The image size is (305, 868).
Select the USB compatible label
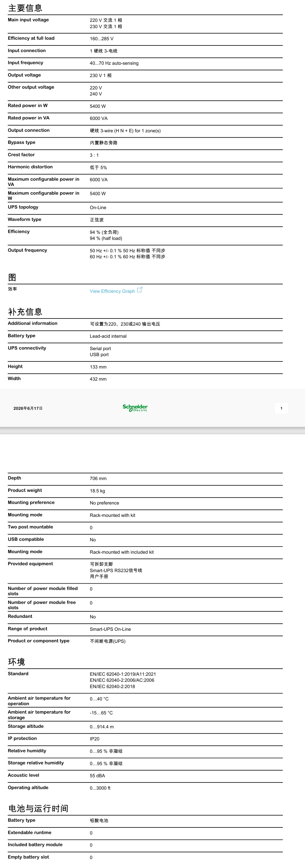(x=26, y=539)
